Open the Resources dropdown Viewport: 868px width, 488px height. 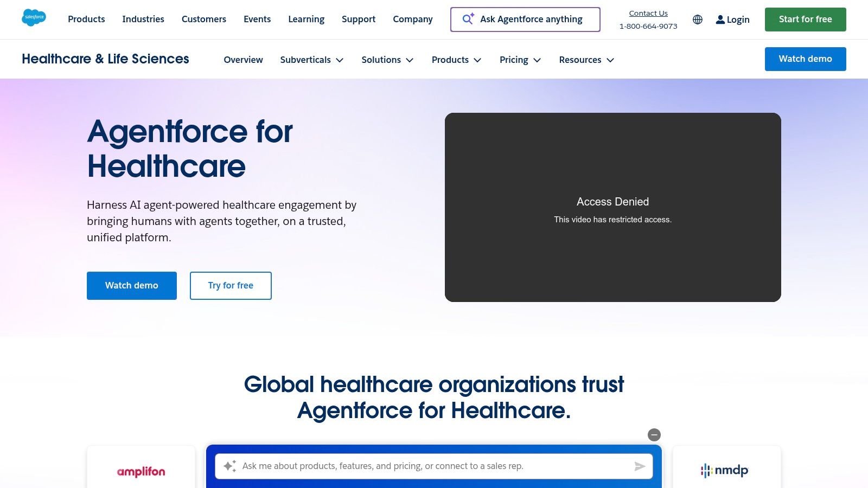(x=586, y=60)
